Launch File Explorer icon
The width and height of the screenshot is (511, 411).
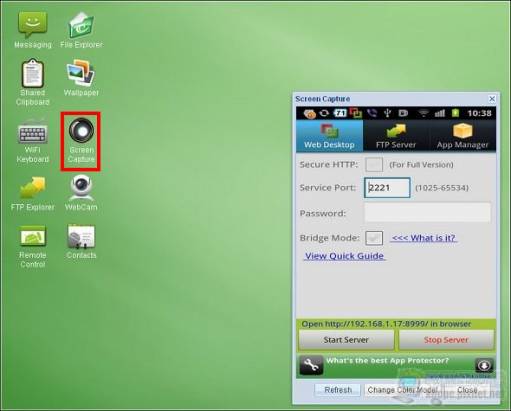pos(81,30)
